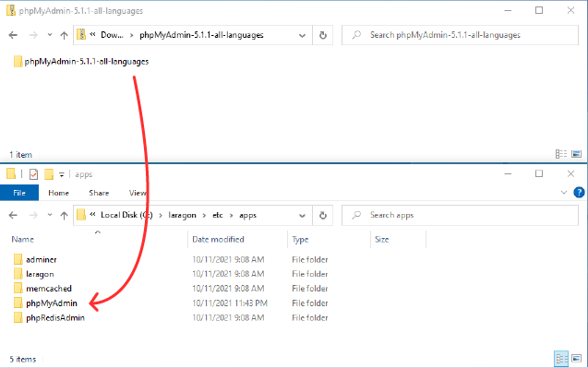The height and width of the screenshot is (368, 588).
Task: Go forward in phpMyAdmin zip window
Action: point(33,35)
